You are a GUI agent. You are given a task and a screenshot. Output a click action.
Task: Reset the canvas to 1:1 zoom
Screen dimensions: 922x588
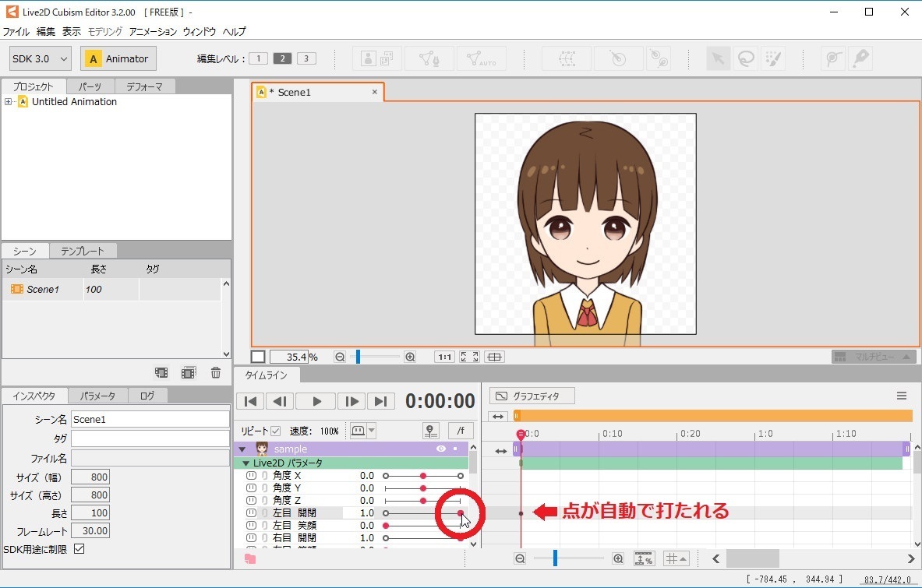(x=444, y=357)
